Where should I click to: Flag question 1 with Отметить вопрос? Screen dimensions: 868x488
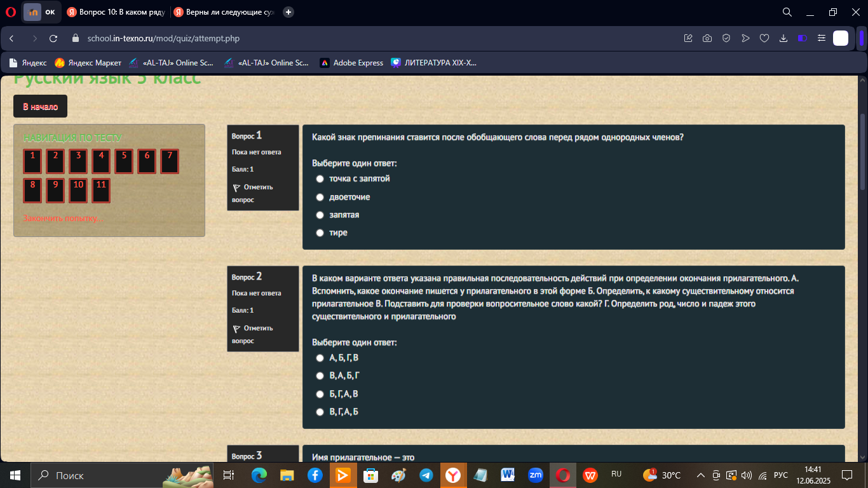pyautogui.click(x=252, y=193)
